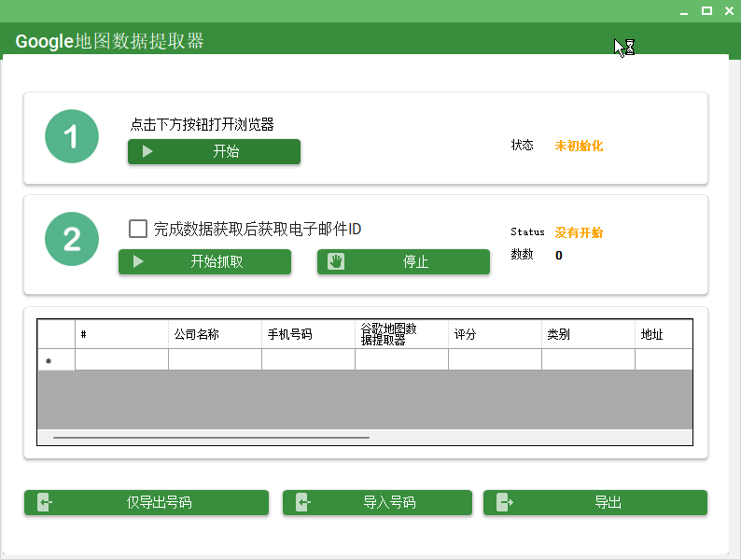Click 导出 to export data

tap(595, 502)
